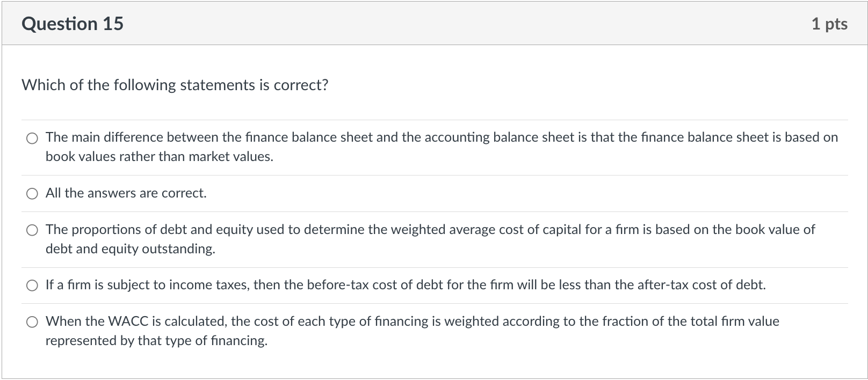The image size is (868, 380).
Task: Click inside the question body area
Action: point(434,215)
